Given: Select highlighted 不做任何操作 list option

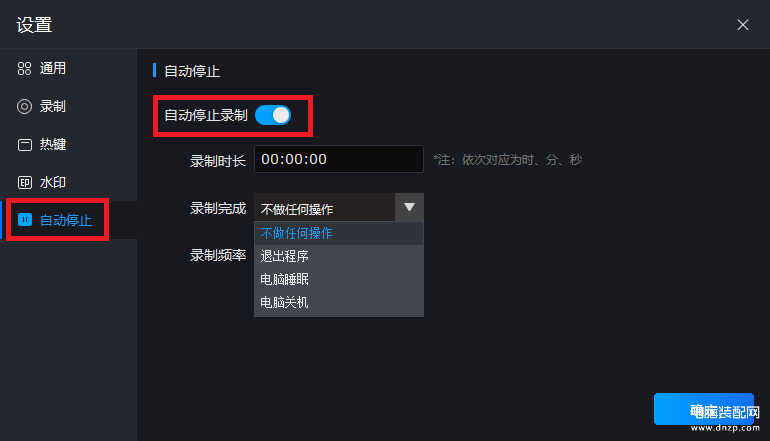Looking at the screenshot, I should pos(339,233).
